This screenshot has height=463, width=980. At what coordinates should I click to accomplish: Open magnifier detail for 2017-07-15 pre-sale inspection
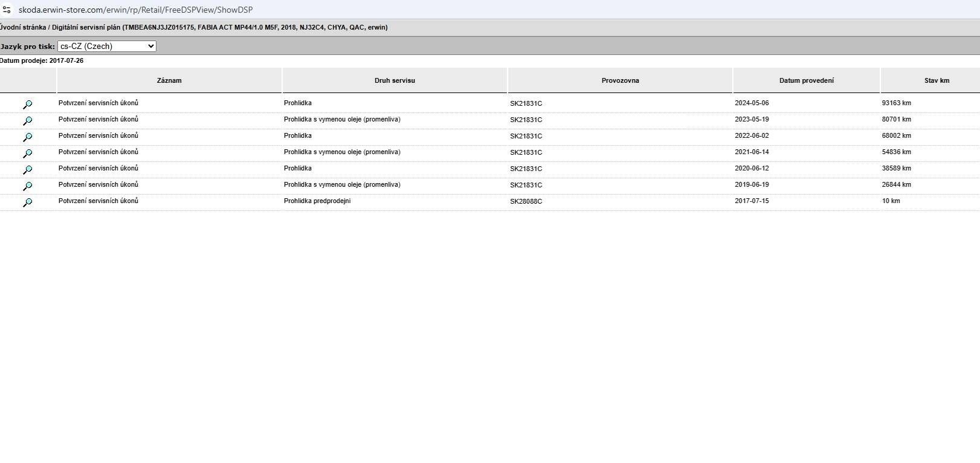pos(27,202)
